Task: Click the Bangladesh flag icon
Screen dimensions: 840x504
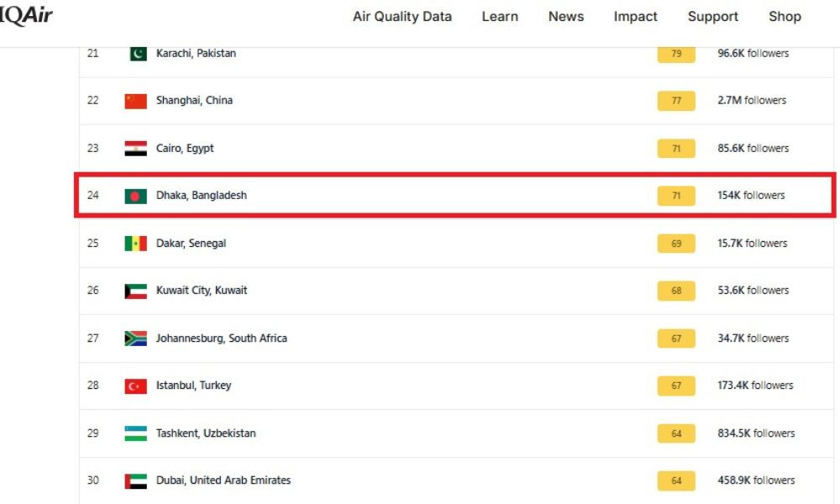Action: [x=135, y=196]
